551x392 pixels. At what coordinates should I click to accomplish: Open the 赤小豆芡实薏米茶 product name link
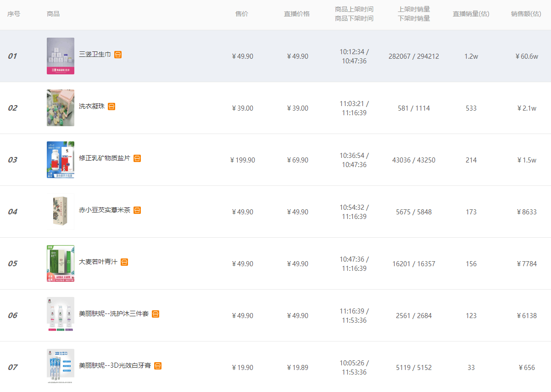pyautogui.click(x=105, y=210)
